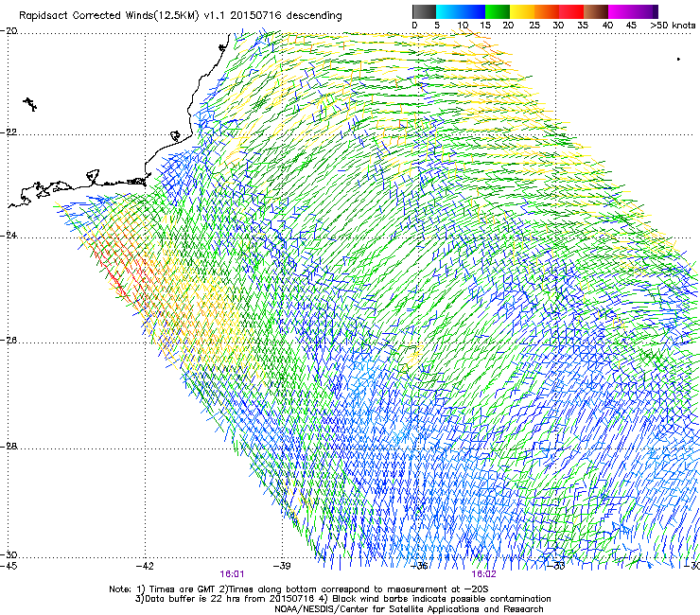This screenshot has width=700, height=615.
Task: Click the 'Black wind barbs indicate possible contamination' note
Action: click(x=437, y=599)
